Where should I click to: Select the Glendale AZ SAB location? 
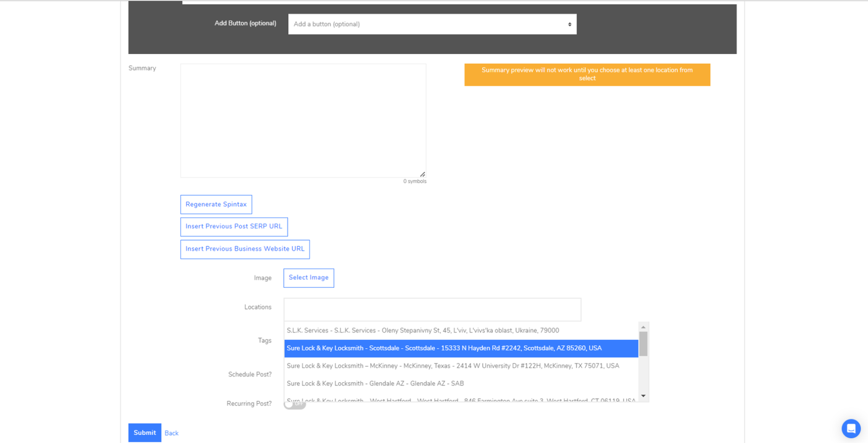pyautogui.click(x=375, y=383)
